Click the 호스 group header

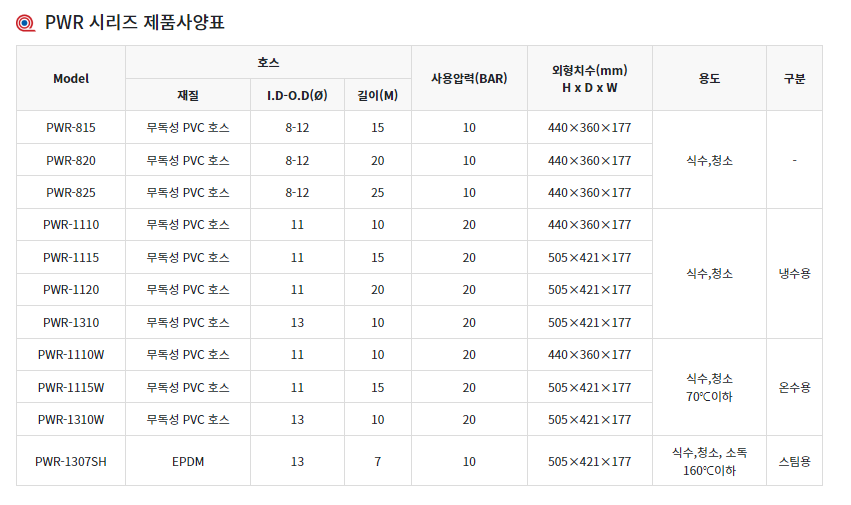pyautogui.click(x=268, y=62)
